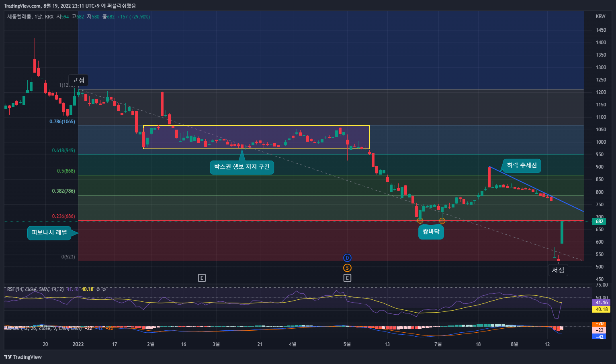Click the 0.786(1065) Fibonacci level label
The width and height of the screenshot is (616, 364).
click(62, 122)
